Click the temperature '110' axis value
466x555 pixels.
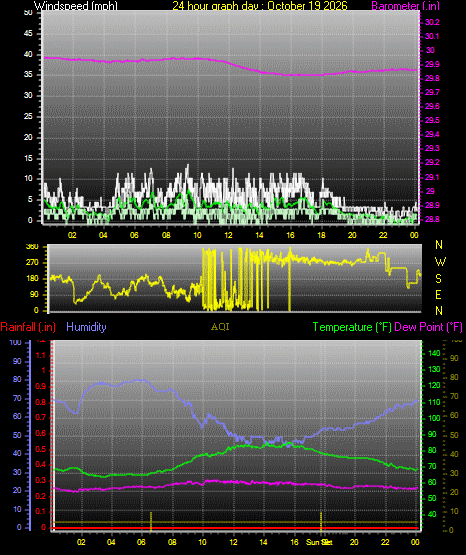point(434,402)
